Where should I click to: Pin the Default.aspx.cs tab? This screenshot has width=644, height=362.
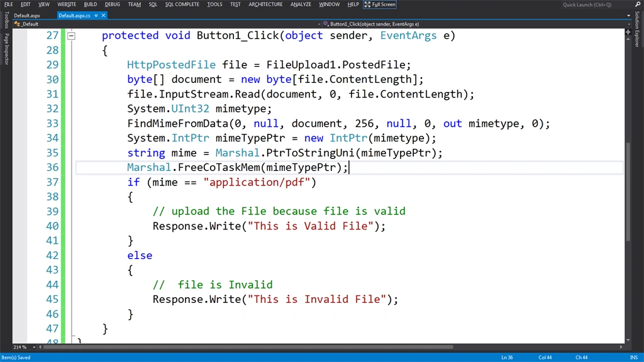(x=96, y=16)
